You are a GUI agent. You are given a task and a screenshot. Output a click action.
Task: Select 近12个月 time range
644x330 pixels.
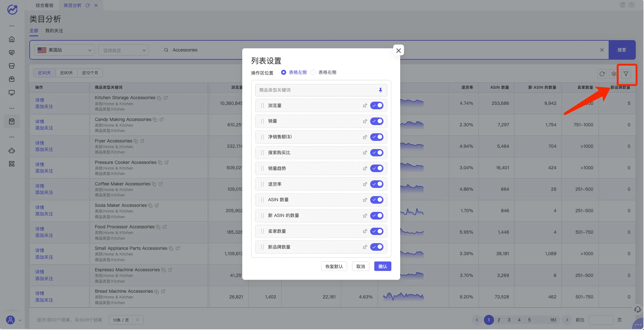click(90, 73)
